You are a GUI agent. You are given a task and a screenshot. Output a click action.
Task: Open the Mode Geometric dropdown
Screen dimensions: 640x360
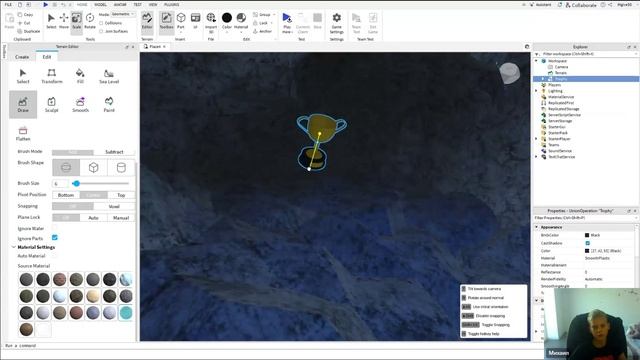coord(123,14)
